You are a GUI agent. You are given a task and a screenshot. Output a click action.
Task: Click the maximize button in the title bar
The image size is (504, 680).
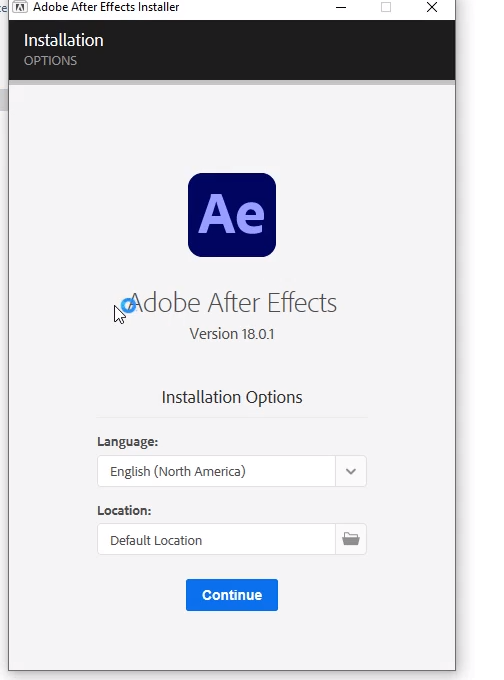pos(386,7)
